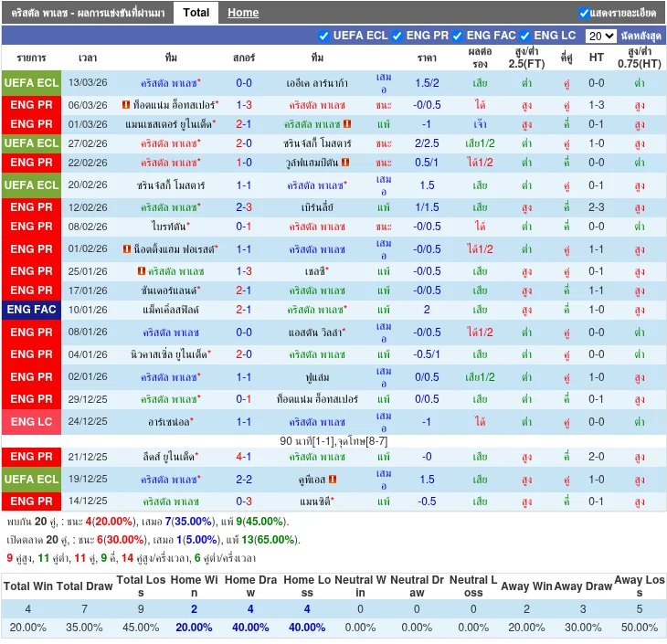Open the recent matches count dropdown showing 20
Viewport: 667px width, 644px height.
tap(600, 37)
